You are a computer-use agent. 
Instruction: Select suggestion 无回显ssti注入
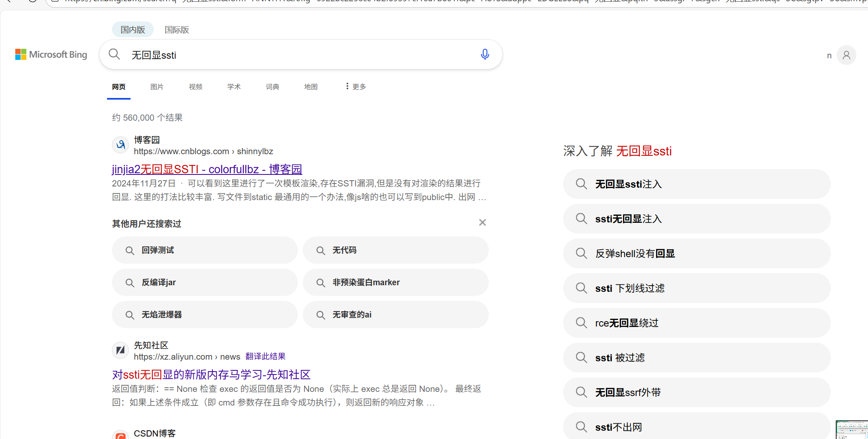(697, 184)
